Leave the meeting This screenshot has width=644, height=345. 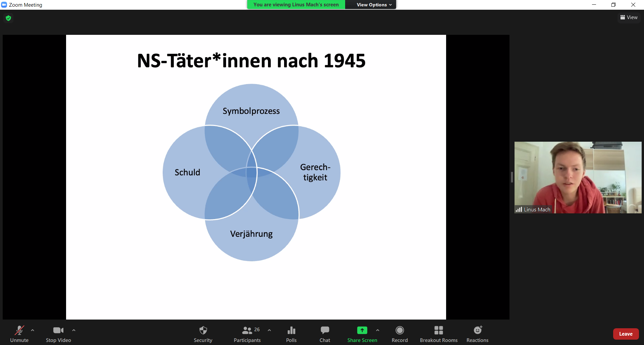click(x=626, y=334)
